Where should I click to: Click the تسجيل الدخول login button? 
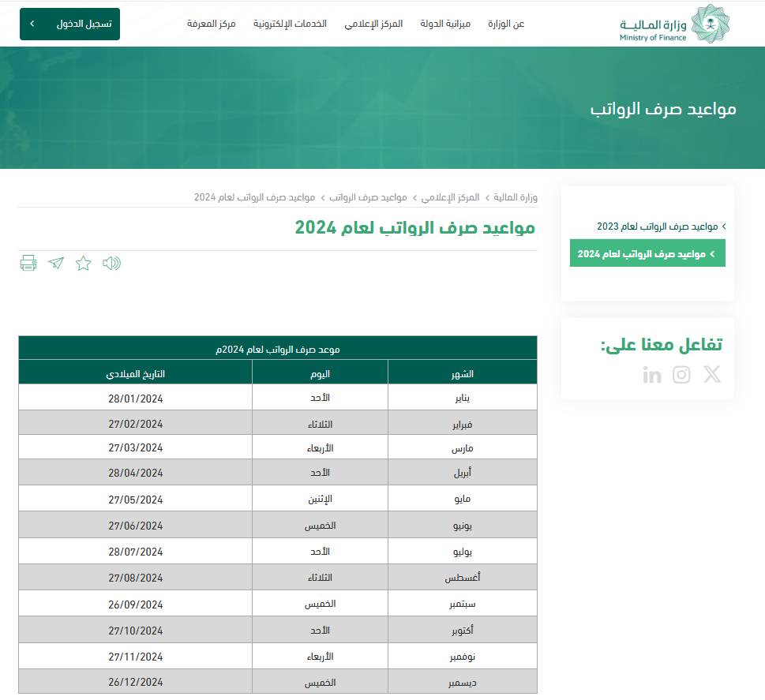point(84,24)
